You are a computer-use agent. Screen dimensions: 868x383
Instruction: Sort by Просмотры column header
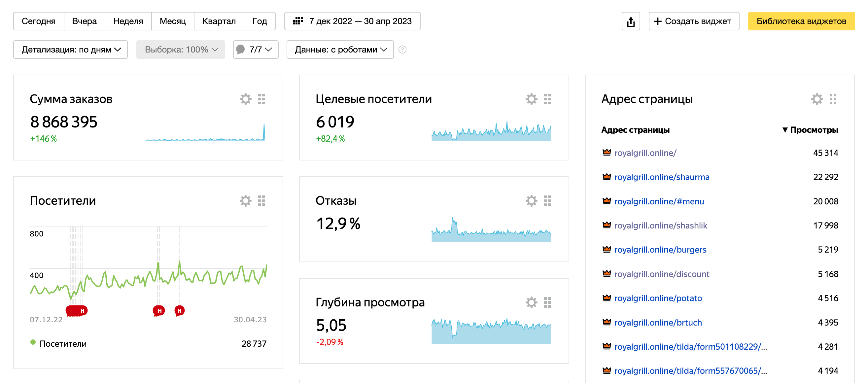click(810, 130)
